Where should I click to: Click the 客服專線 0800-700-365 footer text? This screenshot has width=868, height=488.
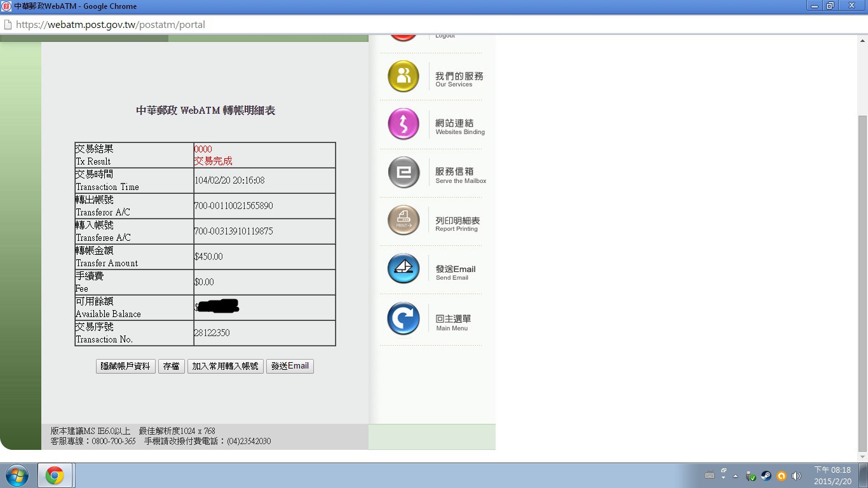click(93, 441)
